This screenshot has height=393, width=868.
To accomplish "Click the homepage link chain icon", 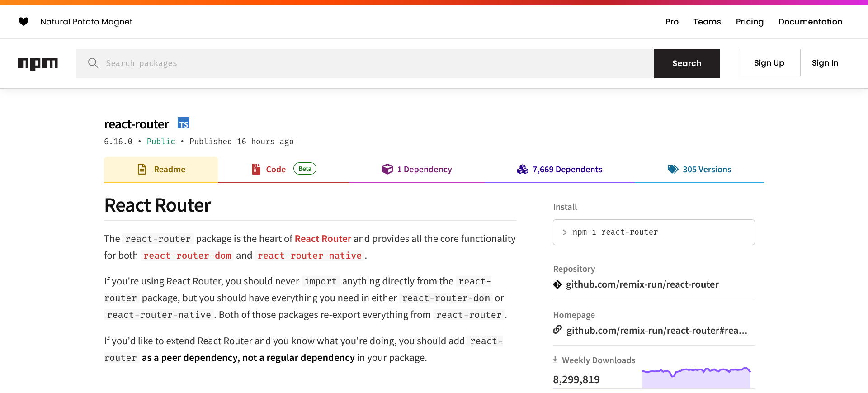I will [x=557, y=330].
